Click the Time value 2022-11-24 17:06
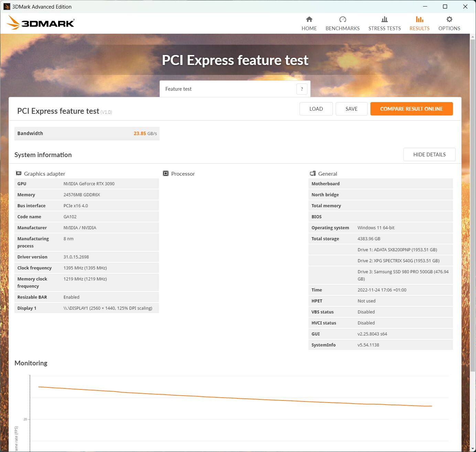476x452 pixels. (382, 290)
